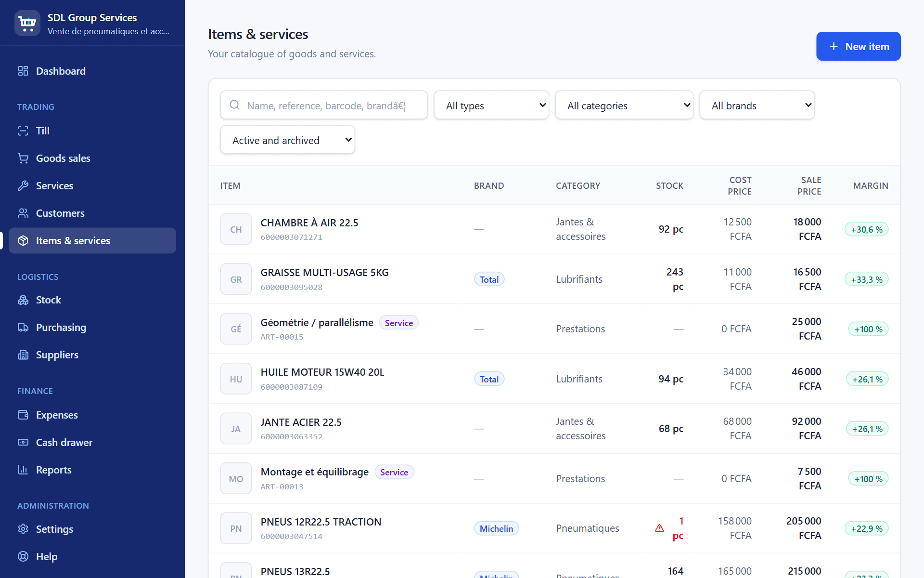The width and height of the screenshot is (924, 578).
Task: Click the GÉ item avatar
Action: tap(236, 329)
